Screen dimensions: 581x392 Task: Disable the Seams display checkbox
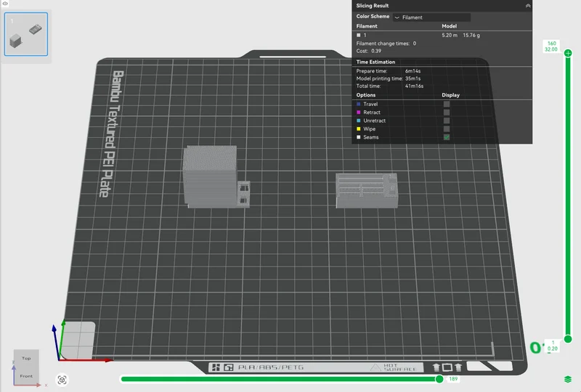click(447, 137)
